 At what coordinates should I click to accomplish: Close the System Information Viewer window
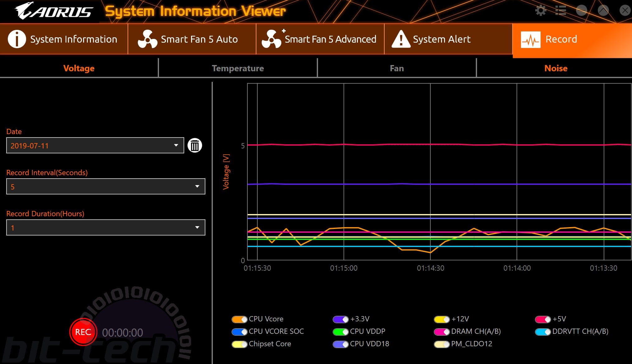625,11
